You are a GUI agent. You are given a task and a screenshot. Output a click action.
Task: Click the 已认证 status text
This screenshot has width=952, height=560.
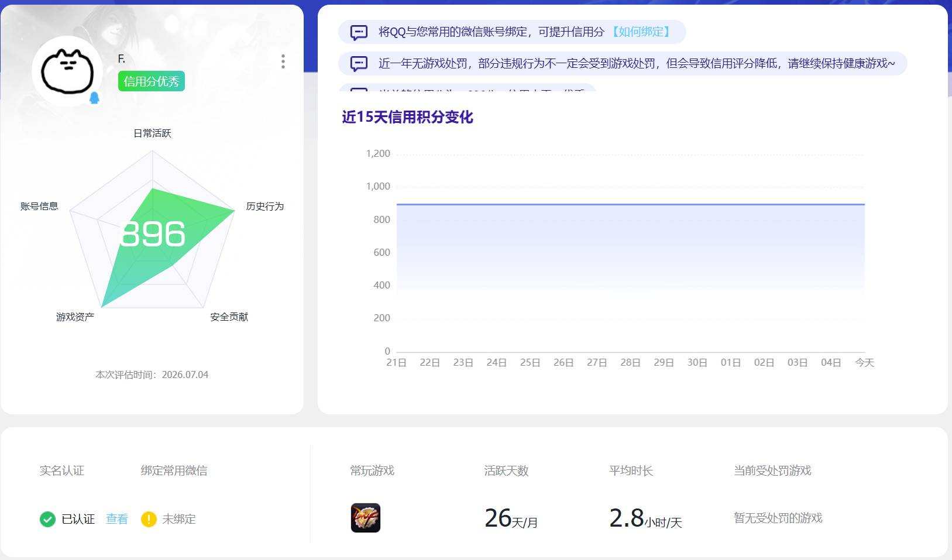pos(78,519)
